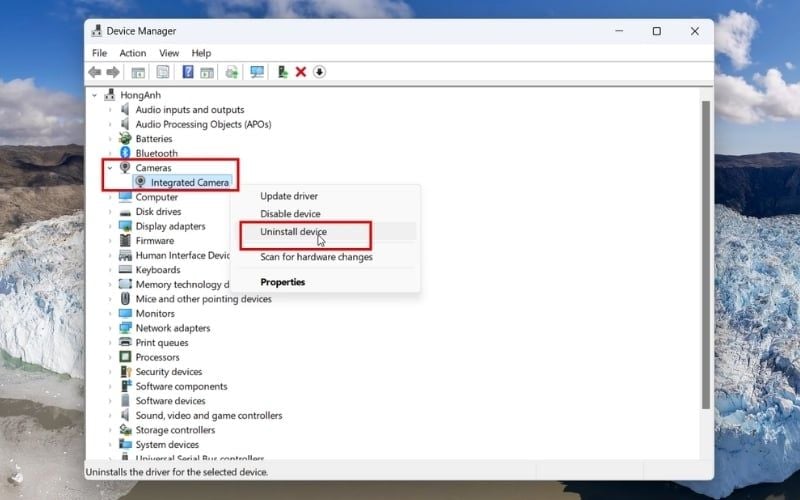Select the Memory technology tree label

(183, 284)
